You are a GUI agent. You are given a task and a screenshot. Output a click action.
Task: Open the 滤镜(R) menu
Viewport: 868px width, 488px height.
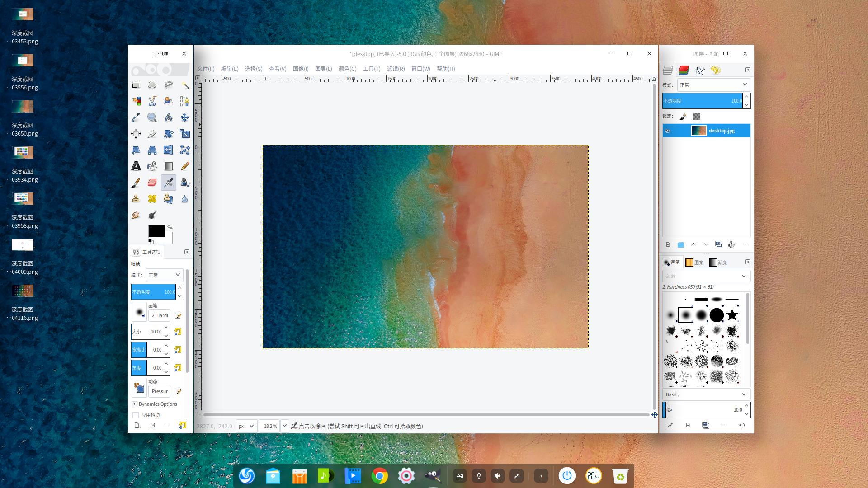click(396, 69)
